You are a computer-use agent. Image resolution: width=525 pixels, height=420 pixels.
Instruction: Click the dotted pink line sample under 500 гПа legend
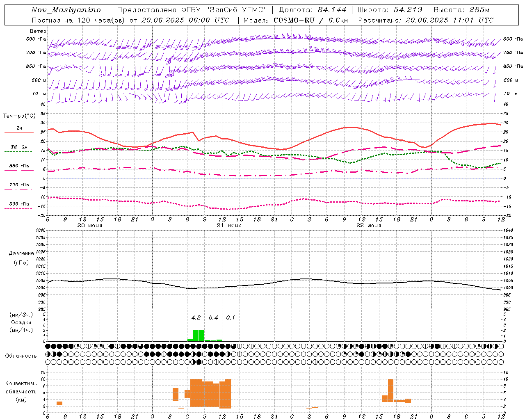click(18, 208)
